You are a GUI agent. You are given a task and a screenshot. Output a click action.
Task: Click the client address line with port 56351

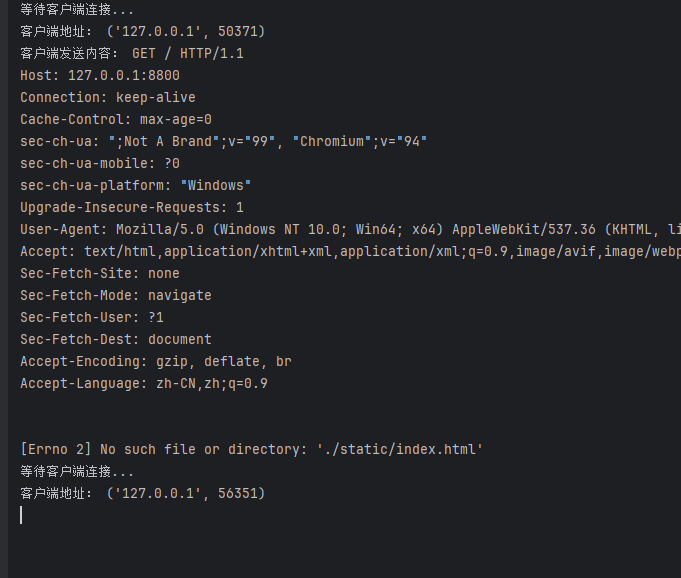(143, 493)
